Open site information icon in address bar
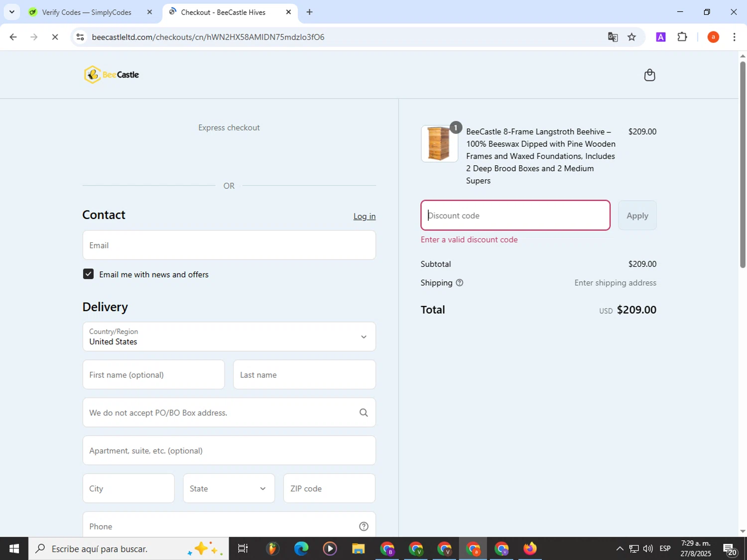The height and width of the screenshot is (560, 747). [80, 37]
